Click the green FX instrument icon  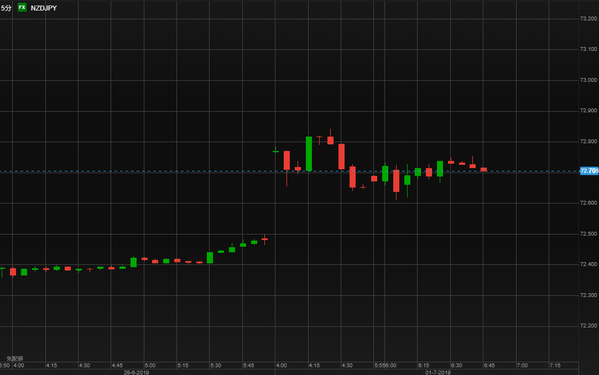22,8
